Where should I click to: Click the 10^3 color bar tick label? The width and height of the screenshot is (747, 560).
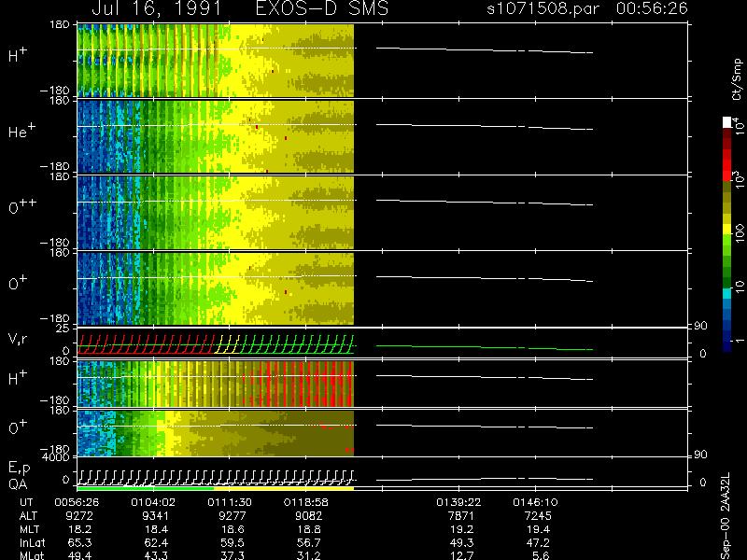(x=740, y=180)
